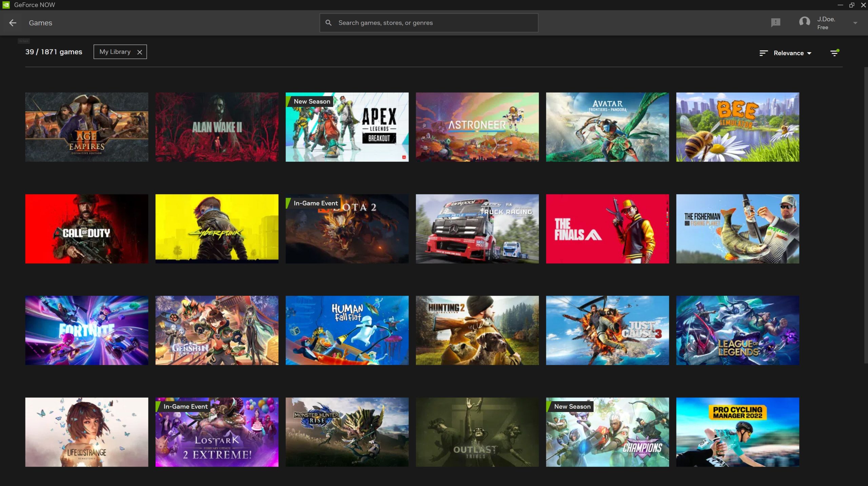Open The Finals game tile

point(607,229)
